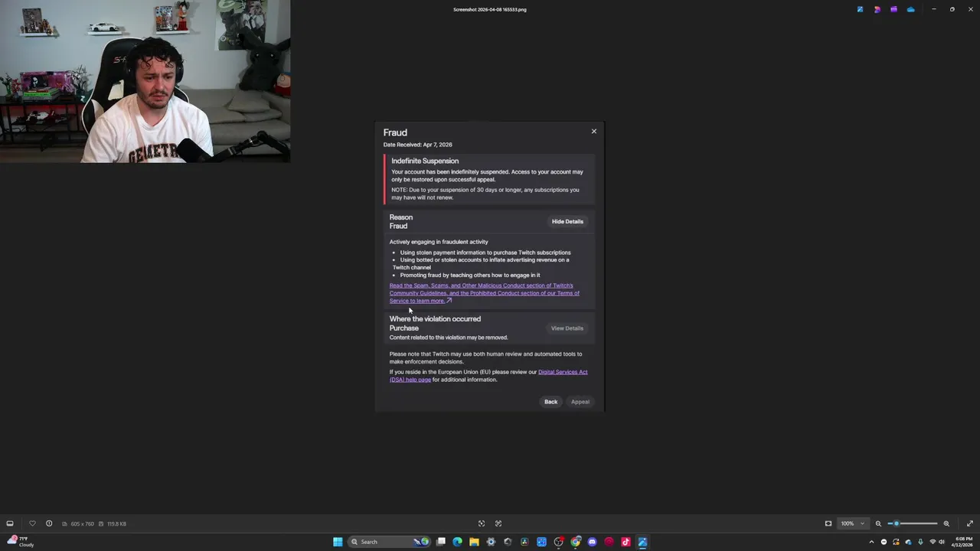Image resolution: width=980 pixels, height=551 pixels.
Task: Click the greyed Appeal button
Action: tap(580, 402)
